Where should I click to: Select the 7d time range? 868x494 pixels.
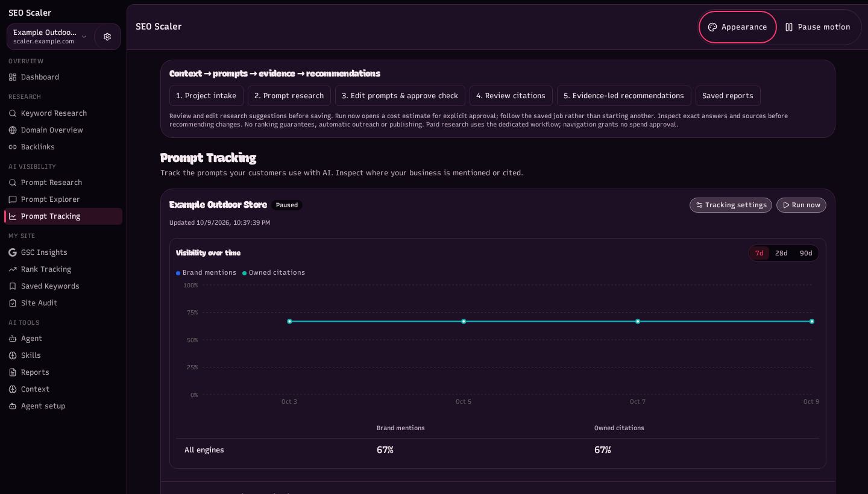tap(759, 253)
